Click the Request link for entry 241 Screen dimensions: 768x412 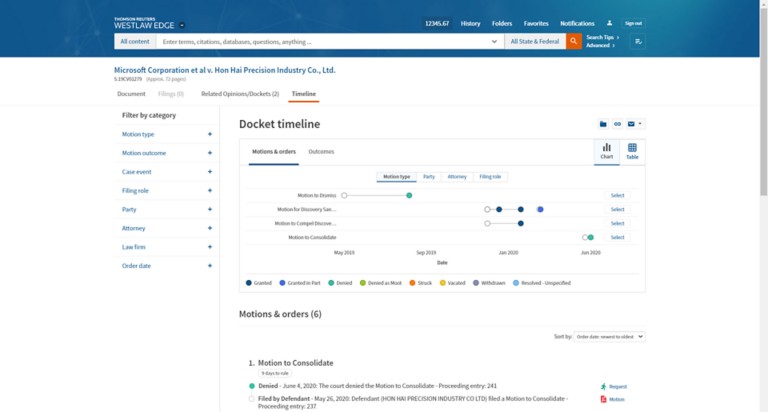[x=618, y=387]
